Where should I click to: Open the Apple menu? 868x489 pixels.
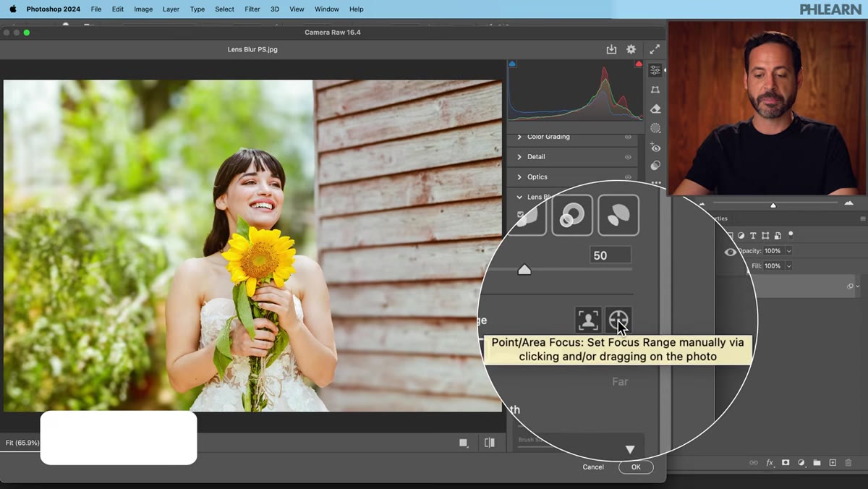[x=12, y=9]
